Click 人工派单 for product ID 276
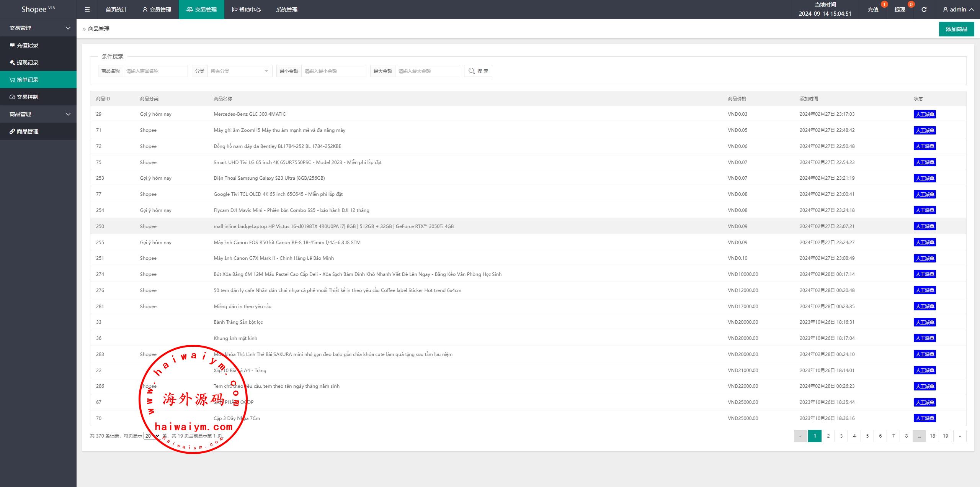The image size is (980, 487). (x=925, y=290)
